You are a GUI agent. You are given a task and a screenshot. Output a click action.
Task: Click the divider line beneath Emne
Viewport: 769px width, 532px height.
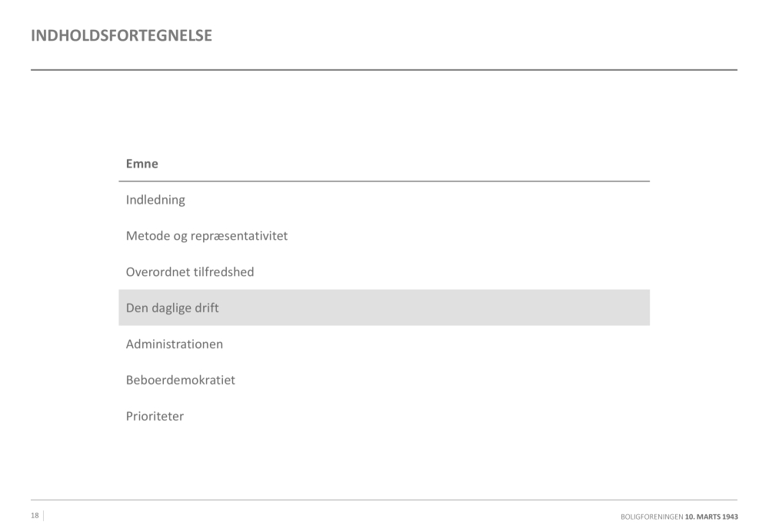pos(384,181)
